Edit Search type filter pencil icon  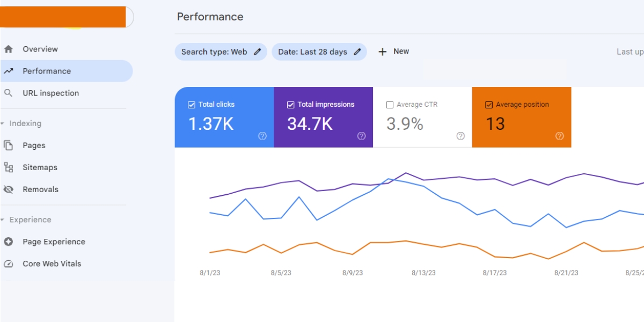coord(258,52)
